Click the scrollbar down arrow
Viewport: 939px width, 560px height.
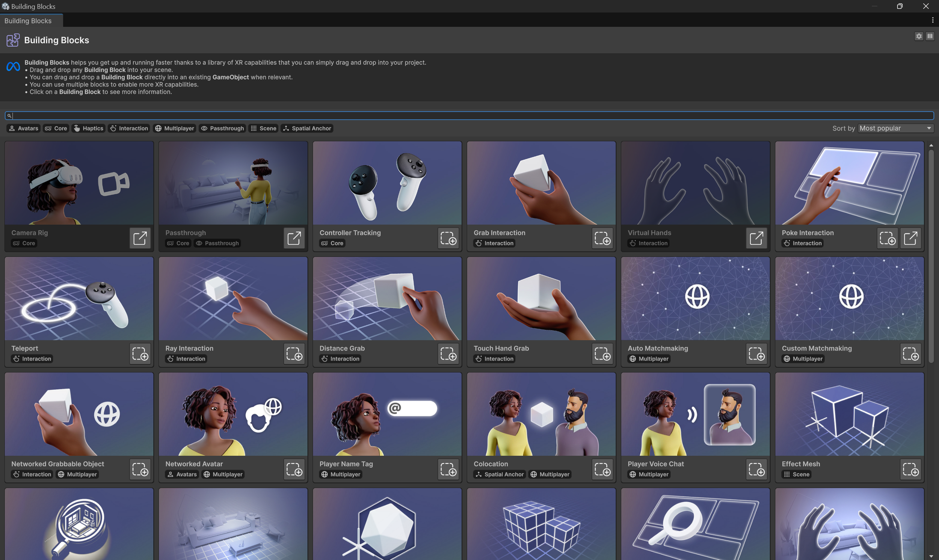(x=931, y=556)
